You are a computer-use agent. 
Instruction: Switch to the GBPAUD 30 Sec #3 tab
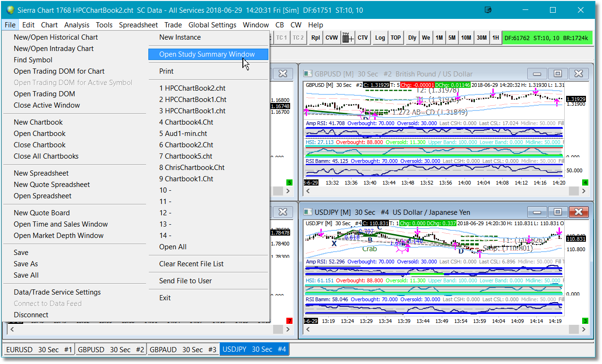click(183, 349)
